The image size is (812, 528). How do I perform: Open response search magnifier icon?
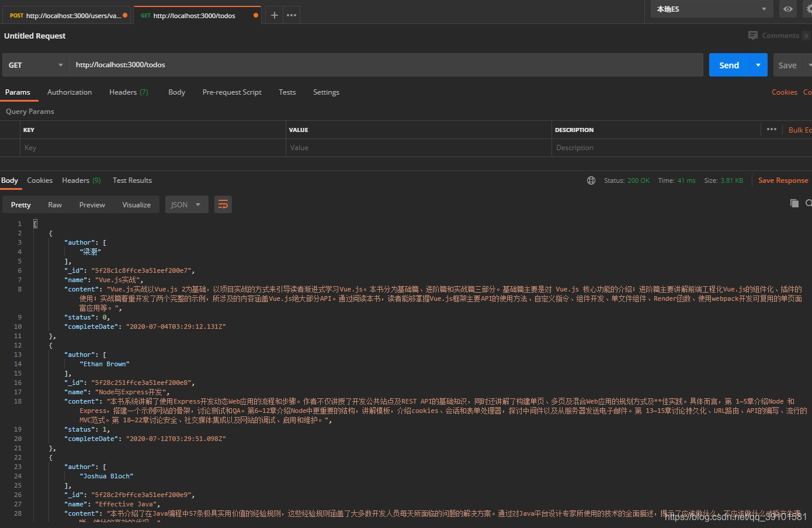point(808,203)
